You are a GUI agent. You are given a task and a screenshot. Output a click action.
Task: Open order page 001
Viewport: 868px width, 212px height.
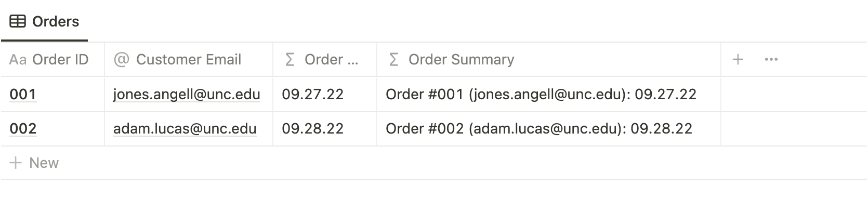coord(23,95)
